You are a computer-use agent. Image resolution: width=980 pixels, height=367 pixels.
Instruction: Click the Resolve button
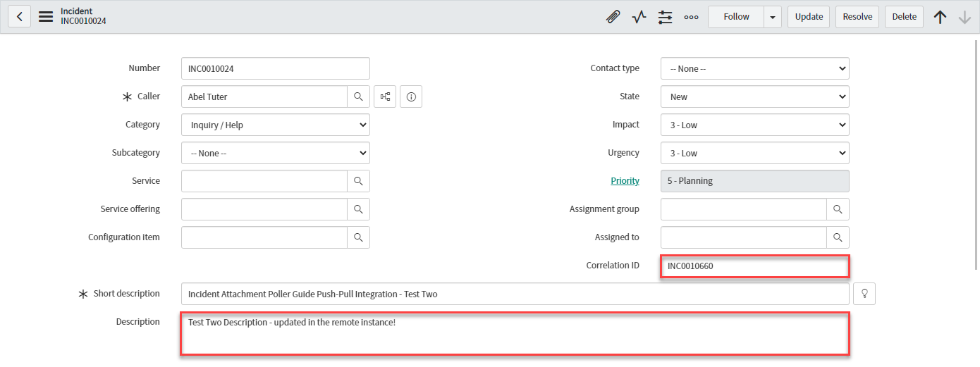point(857,17)
